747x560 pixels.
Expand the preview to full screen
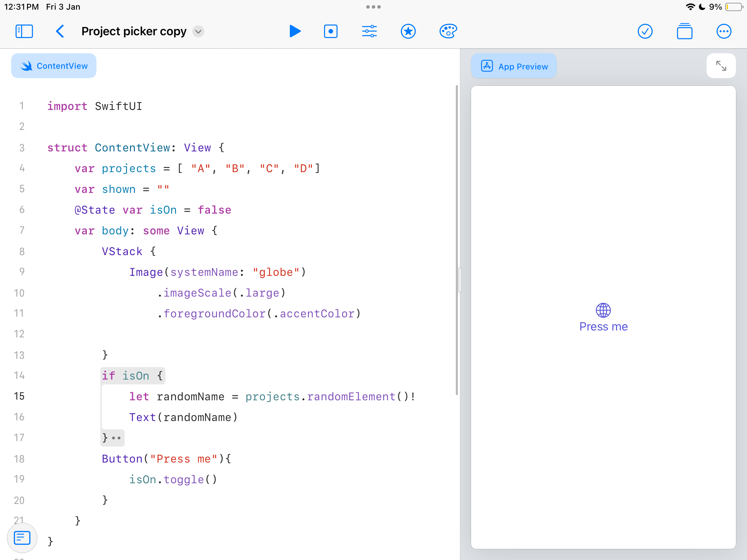[721, 66]
